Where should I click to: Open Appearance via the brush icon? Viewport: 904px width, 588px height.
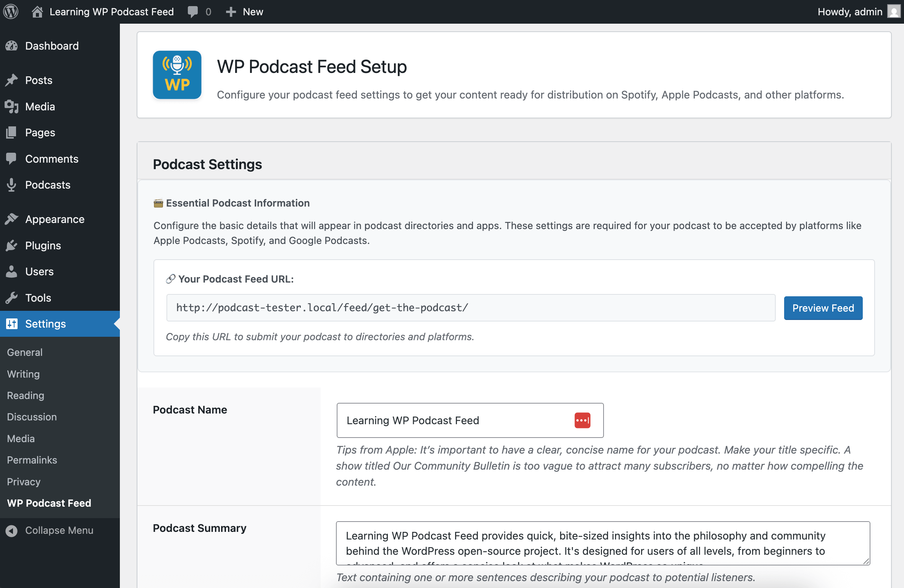[x=12, y=219]
